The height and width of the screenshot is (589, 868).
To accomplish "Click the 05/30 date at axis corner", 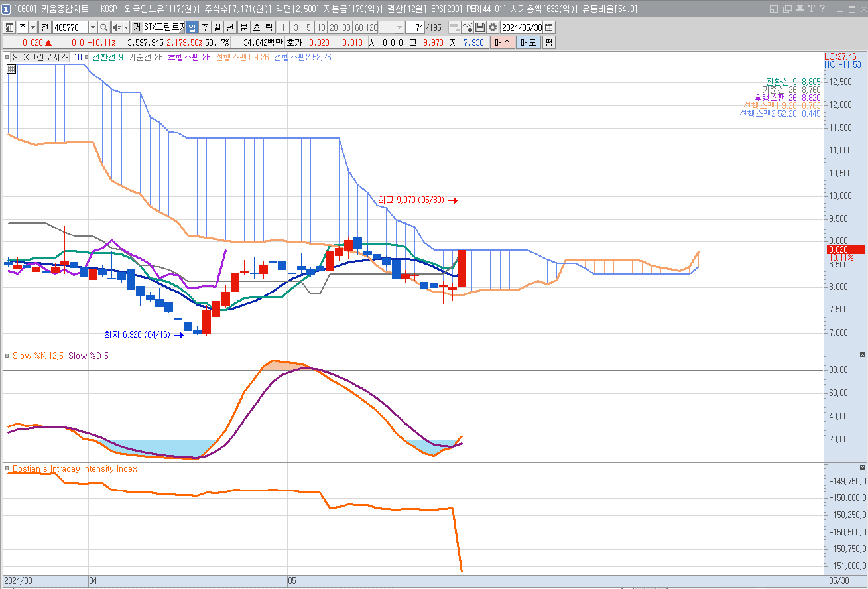I will pyautogui.click(x=839, y=580).
